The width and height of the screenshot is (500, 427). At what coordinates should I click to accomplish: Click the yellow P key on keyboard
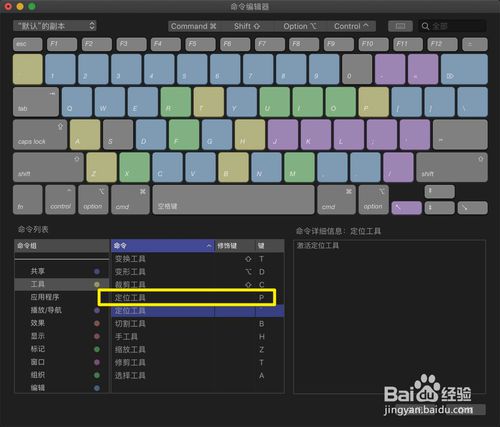click(374, 102)
